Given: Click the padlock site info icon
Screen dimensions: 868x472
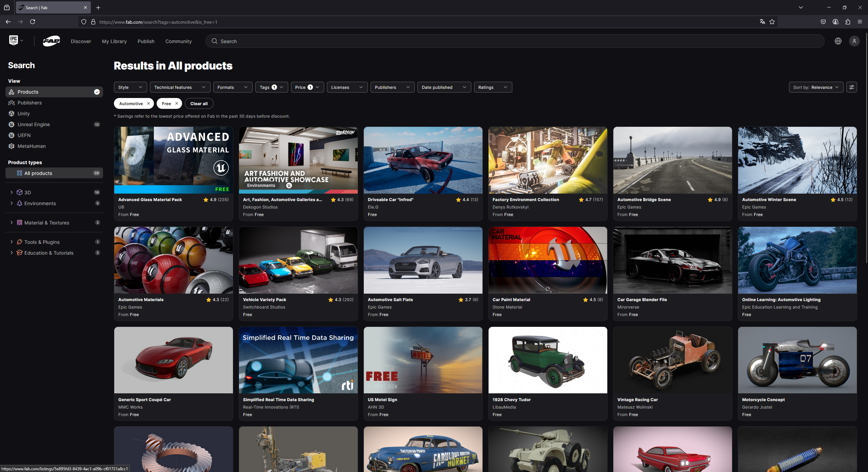Looking at the screenshot, I should coord(93,22).
